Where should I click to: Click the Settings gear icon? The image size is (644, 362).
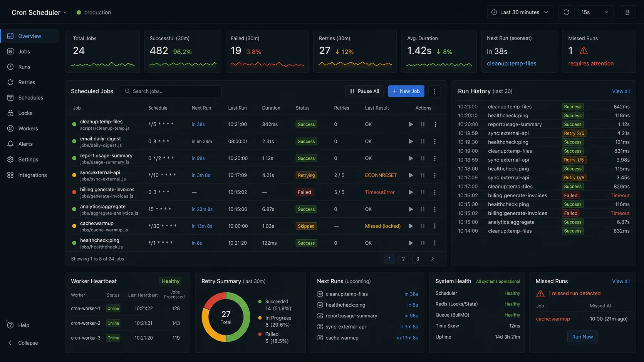pos(10,159)
